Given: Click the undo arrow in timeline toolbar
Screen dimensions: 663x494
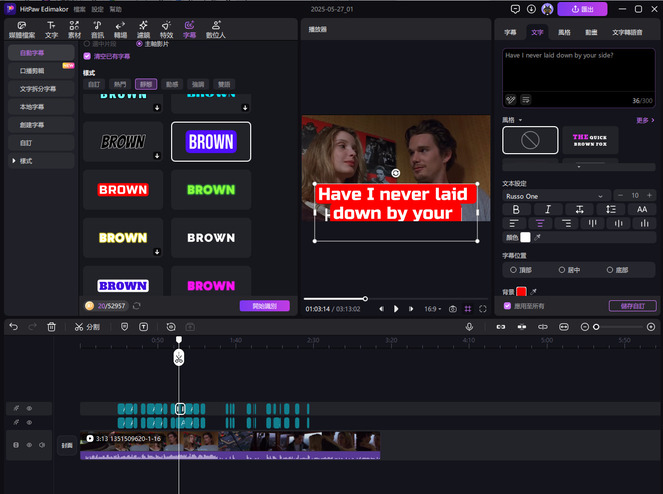Looking at the screenshot, I should 14,327.
